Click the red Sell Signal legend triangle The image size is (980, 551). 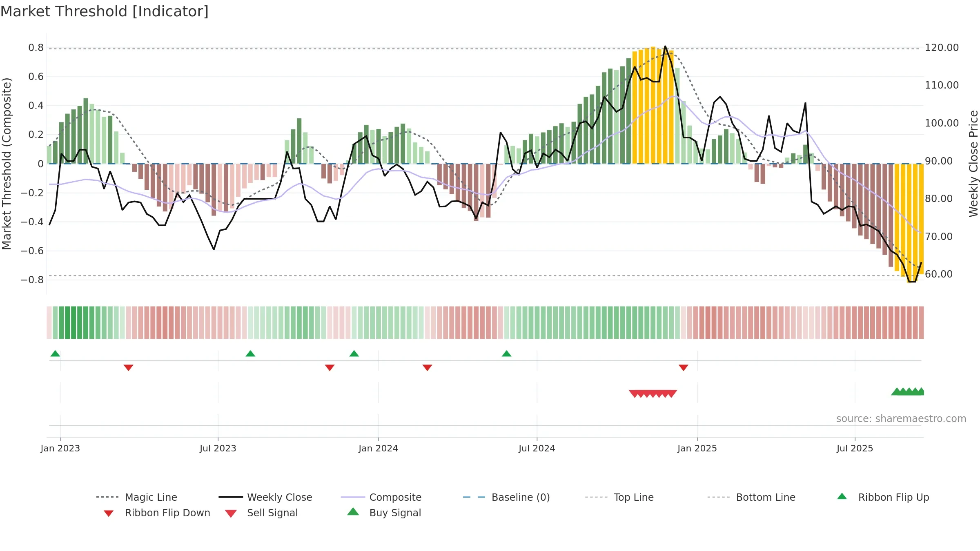231,513
